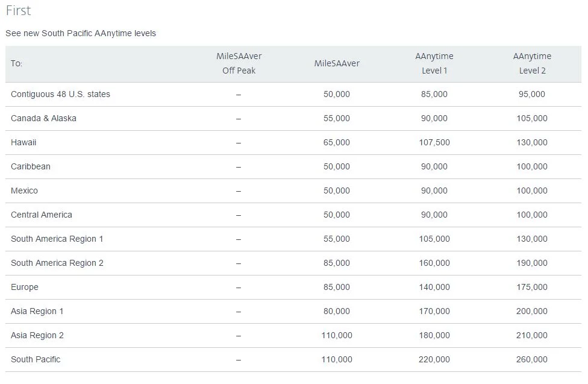
Task: Select South America Region 2 label
Action: (x=57, y=263)
